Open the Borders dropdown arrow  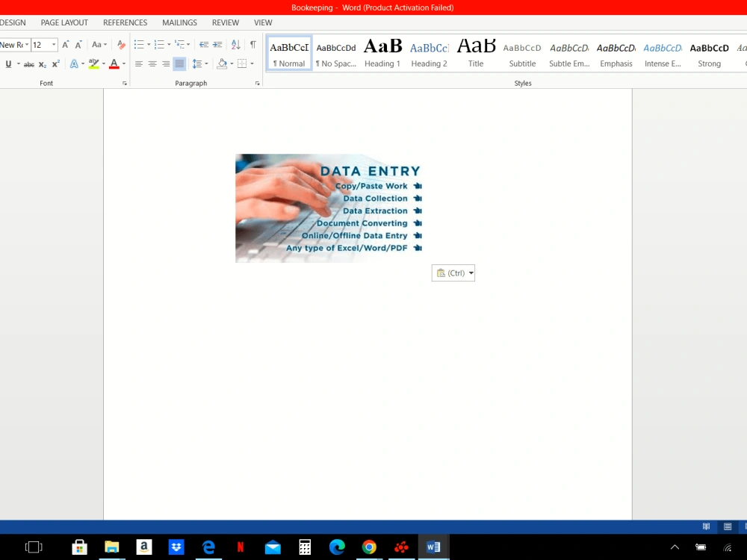[x=252, y=63]
